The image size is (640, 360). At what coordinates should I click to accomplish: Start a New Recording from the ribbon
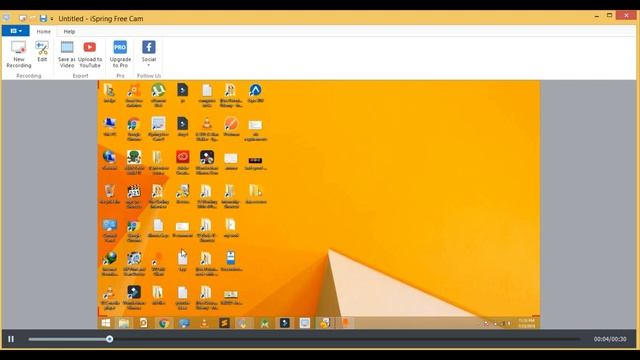point(19,55)
